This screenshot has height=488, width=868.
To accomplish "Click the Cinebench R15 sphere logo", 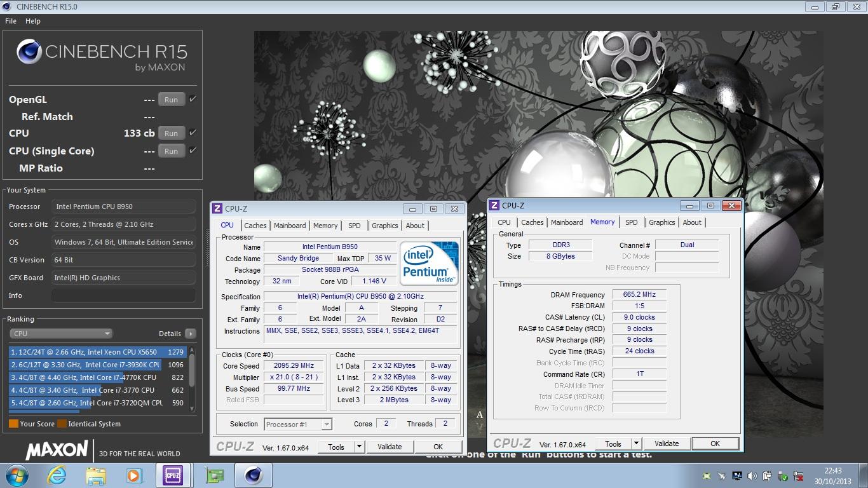I will (x=29, y=52).
